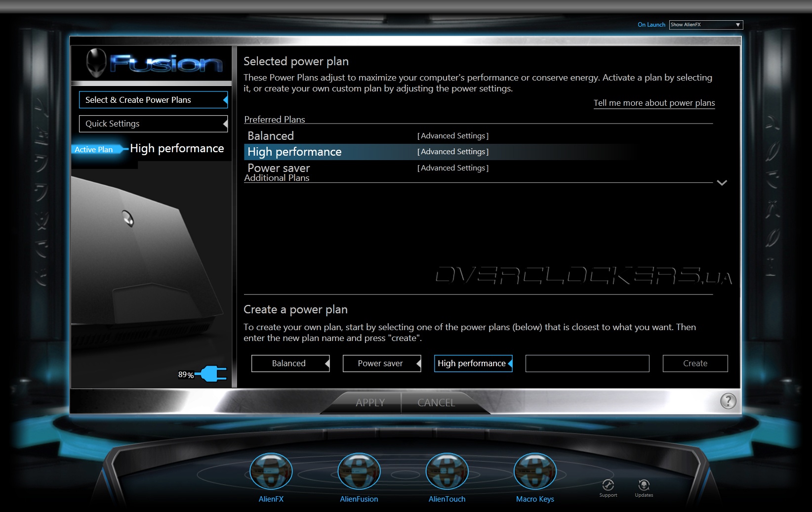This screenshot has height=512, width=812.
Task: Open the On Launch dropdown
Action: click(x=706, y=25)
